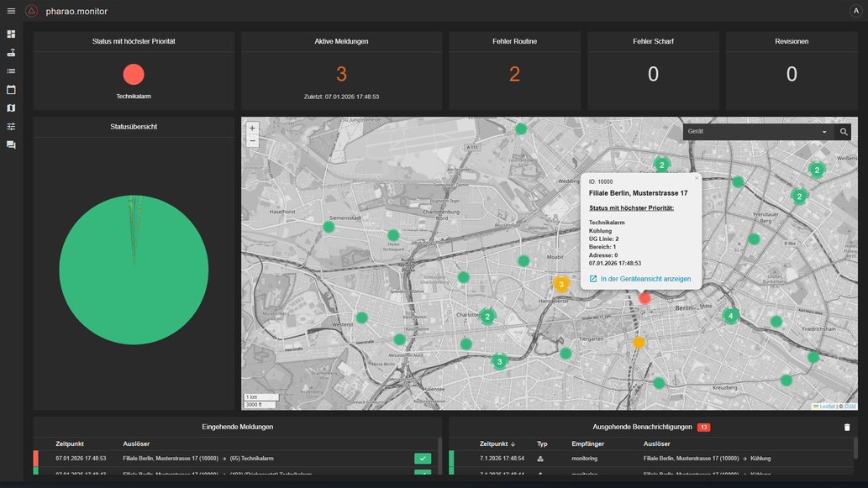
Task: Open the devices router icon in the sidebar
Action: coord(11,53)
